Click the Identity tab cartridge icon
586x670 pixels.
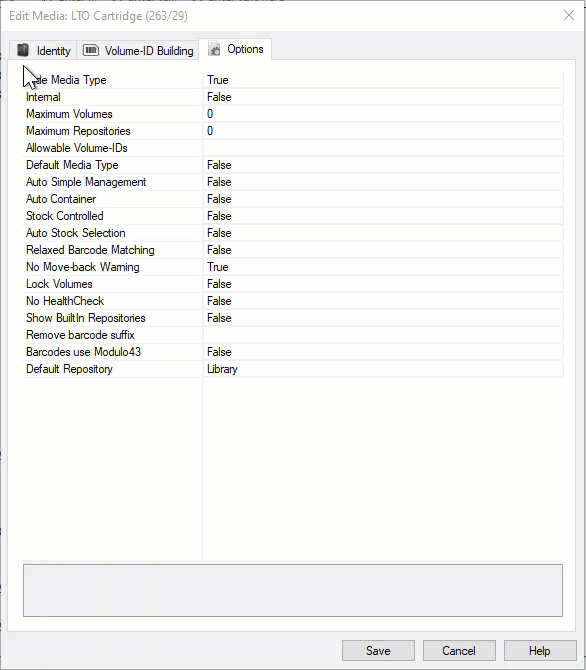point(23,50)
